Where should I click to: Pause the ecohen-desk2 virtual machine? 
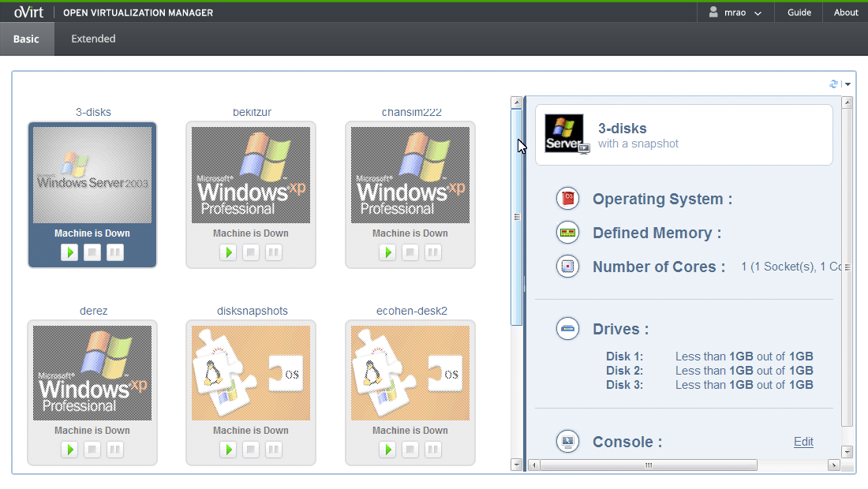(x=433, y=450)
